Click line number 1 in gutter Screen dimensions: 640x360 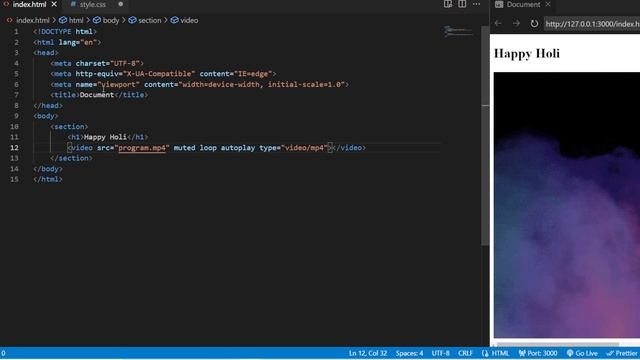pyautogui.click(x=16, y=31)
